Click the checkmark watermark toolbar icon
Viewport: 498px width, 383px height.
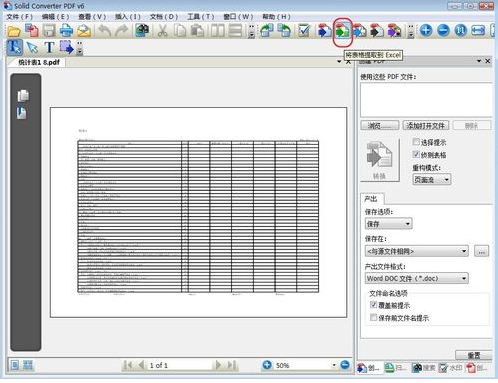pos(304,31)
